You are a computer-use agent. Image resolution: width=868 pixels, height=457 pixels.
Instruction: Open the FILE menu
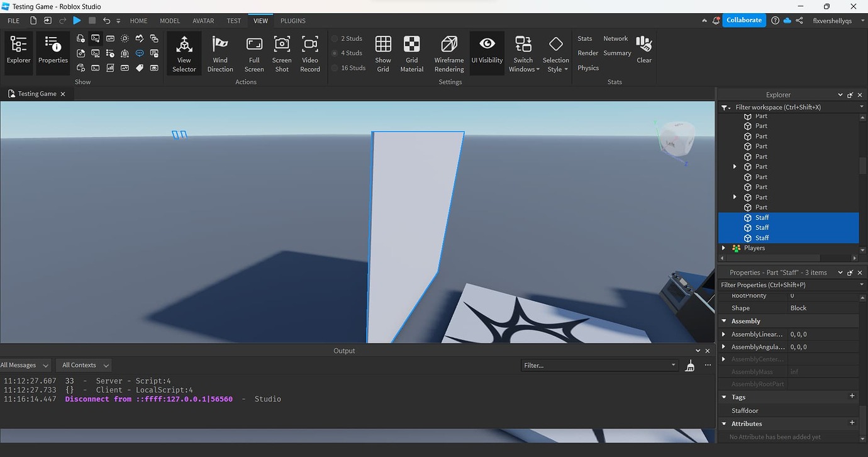(13, 21)
